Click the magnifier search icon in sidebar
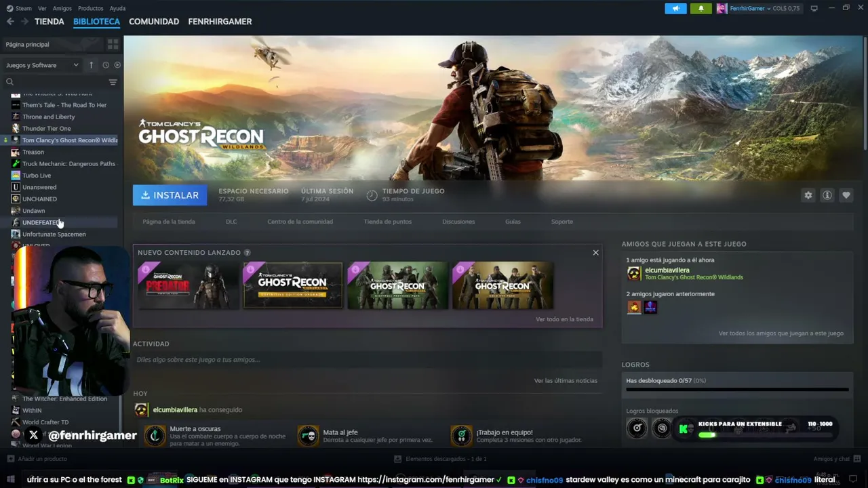 [9, 82]
